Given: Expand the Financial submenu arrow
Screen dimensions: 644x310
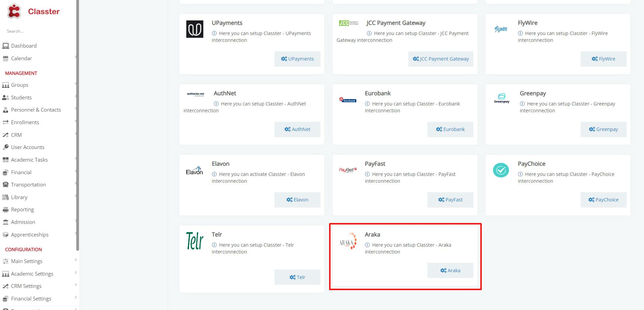Looking at the screenshot, I should (x=76, y=171).
